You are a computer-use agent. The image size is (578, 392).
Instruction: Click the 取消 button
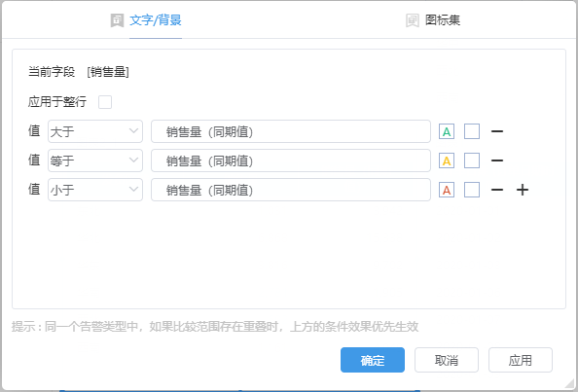tap(447, 360)
